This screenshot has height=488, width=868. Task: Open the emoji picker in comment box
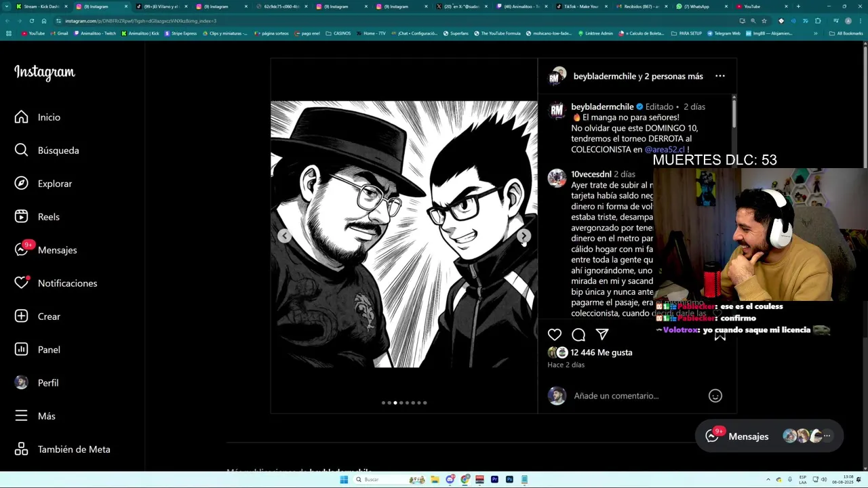[715, 396]
